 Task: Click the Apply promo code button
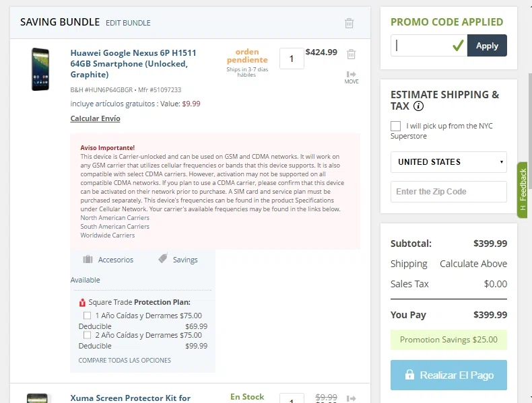coord(487,46)
